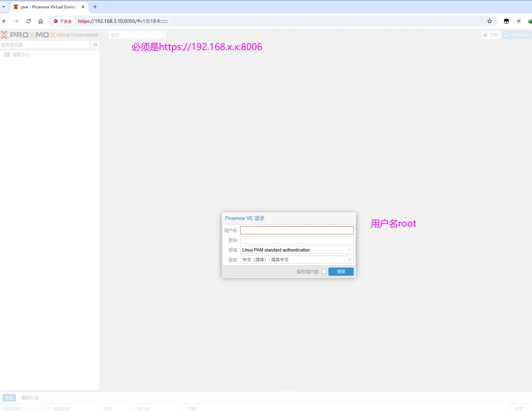Screen dimensions: 532x411
Task: Sort by 开始时间 column header
Action: pyautogui.click(x=25, y=409)
